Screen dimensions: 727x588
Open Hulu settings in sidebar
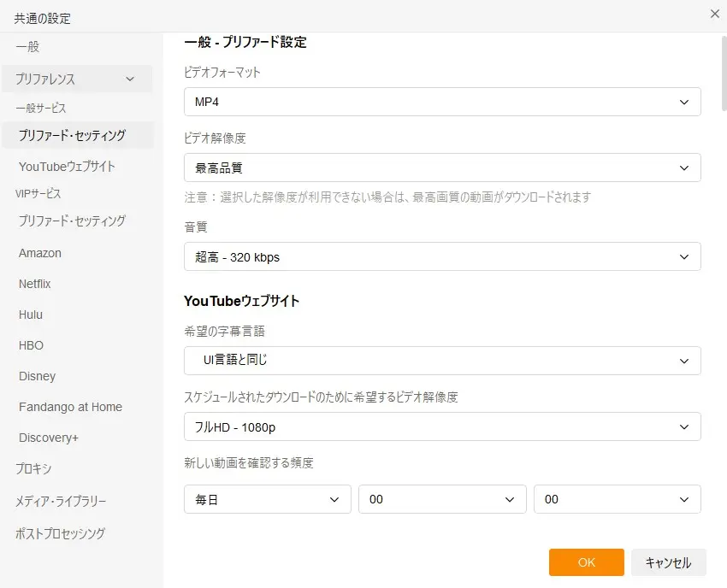[31, 315]
